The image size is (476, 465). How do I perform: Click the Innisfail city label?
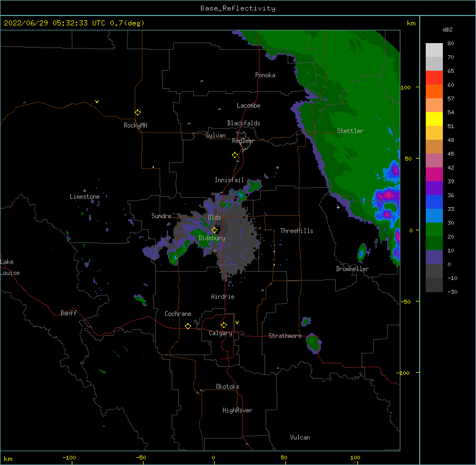(x=229, y=180)
